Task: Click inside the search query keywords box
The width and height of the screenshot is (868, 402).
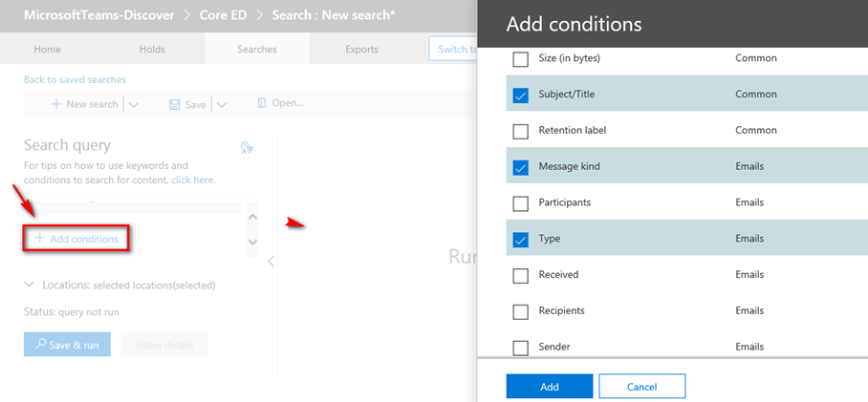Action: pyautogui.click(x=133, y=207)
